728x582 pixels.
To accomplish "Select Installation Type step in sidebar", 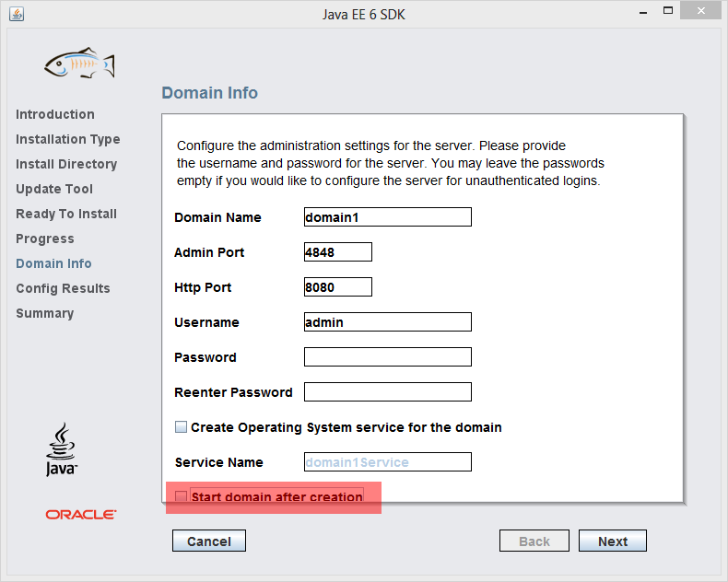I will [68, 139].
